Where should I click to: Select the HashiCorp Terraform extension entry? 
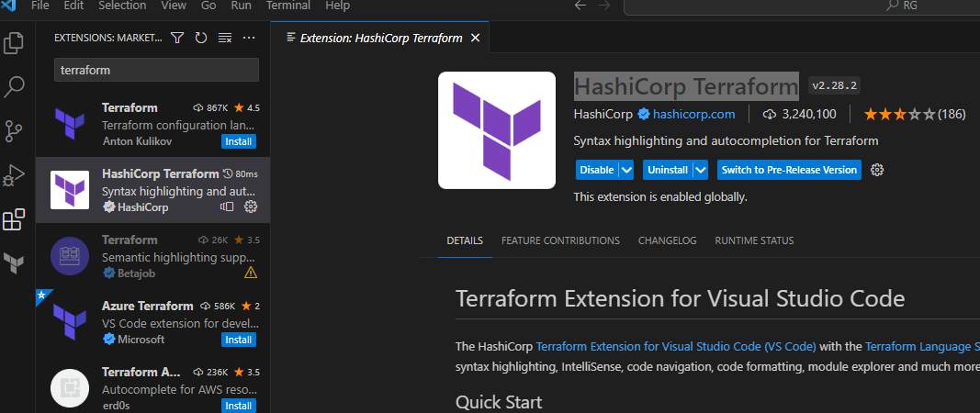click(x=153, y=190)
